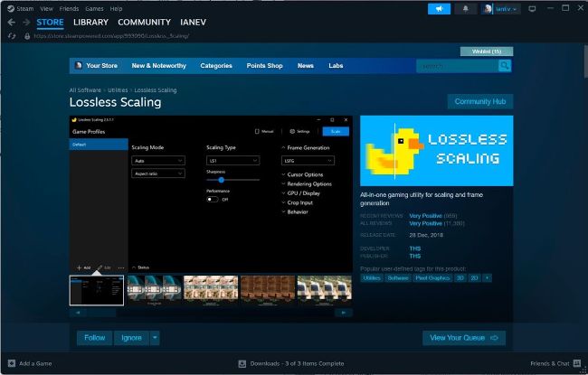Click the user profile avatar top right

[x=488, y=9]
